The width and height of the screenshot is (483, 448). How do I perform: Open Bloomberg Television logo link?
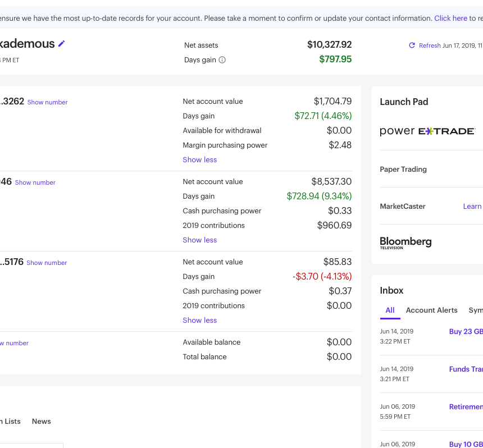coord(405,243)
